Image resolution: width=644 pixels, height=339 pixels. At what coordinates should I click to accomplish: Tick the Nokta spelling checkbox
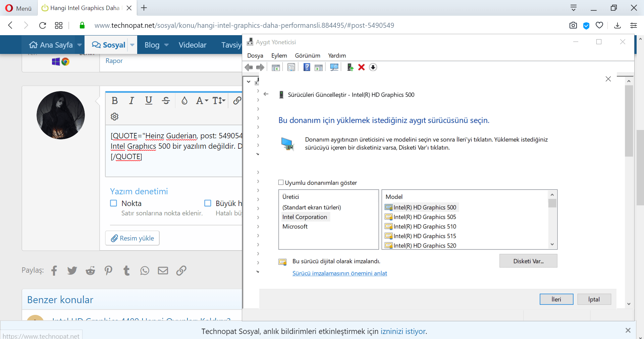[114, 203]
